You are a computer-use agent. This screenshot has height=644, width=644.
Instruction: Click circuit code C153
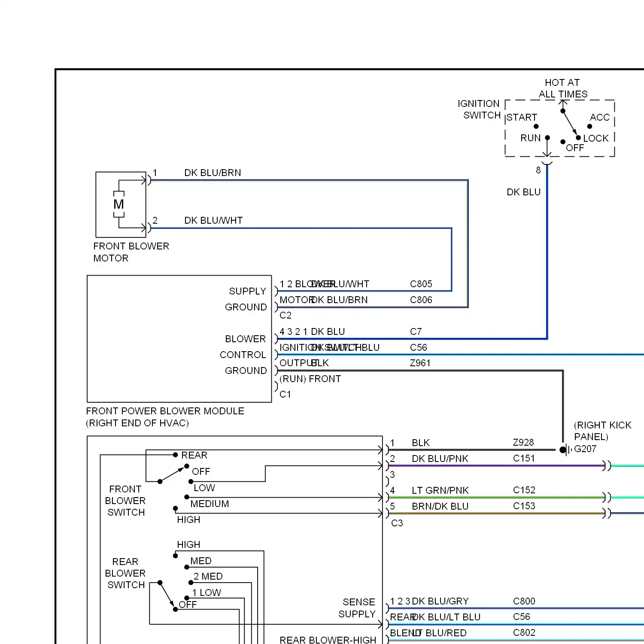pos(524,506)
